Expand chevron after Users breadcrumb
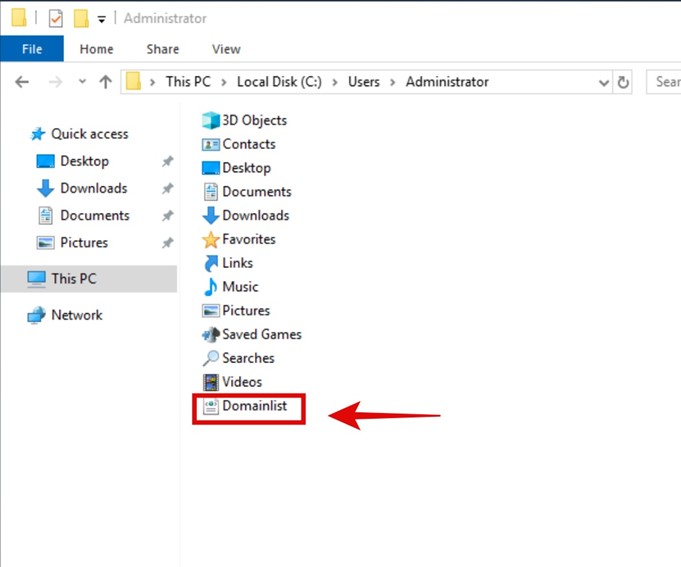The height and width of the screenshot is (567, 681). click(x=393, y=82)
